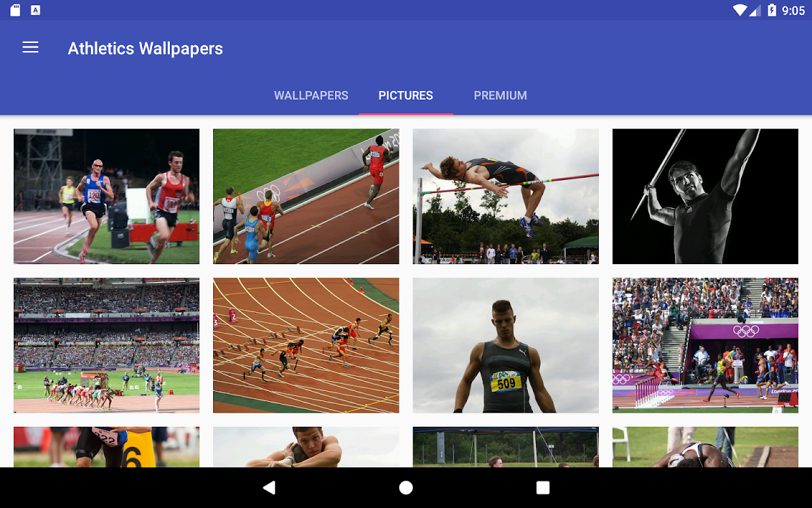Select the runner with bib 509 picture

(506, 345)
